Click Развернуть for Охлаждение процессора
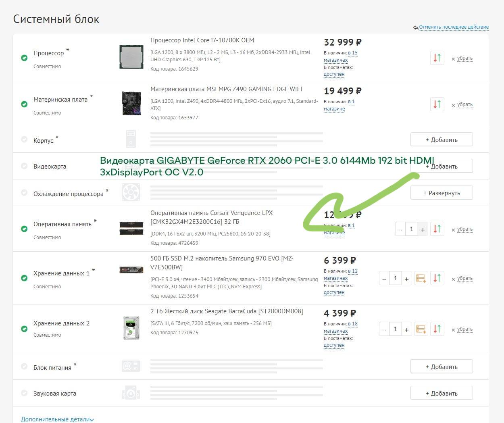 [x=442, y=193]
